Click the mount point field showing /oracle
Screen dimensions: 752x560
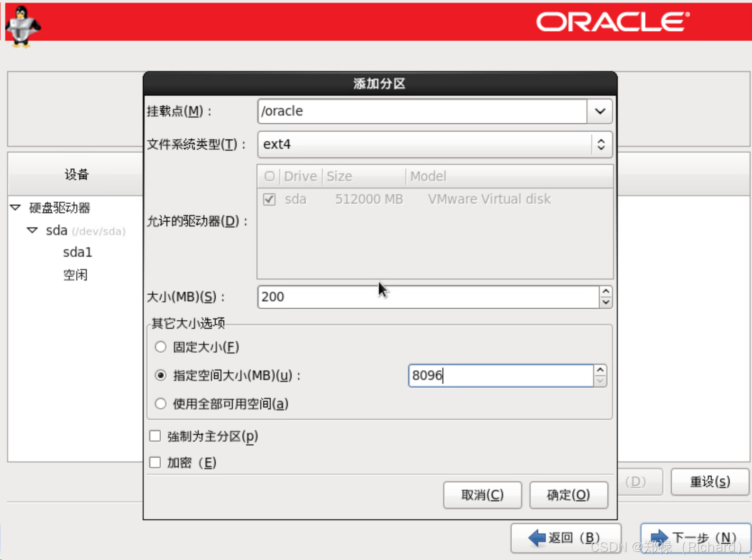[422, 111]
